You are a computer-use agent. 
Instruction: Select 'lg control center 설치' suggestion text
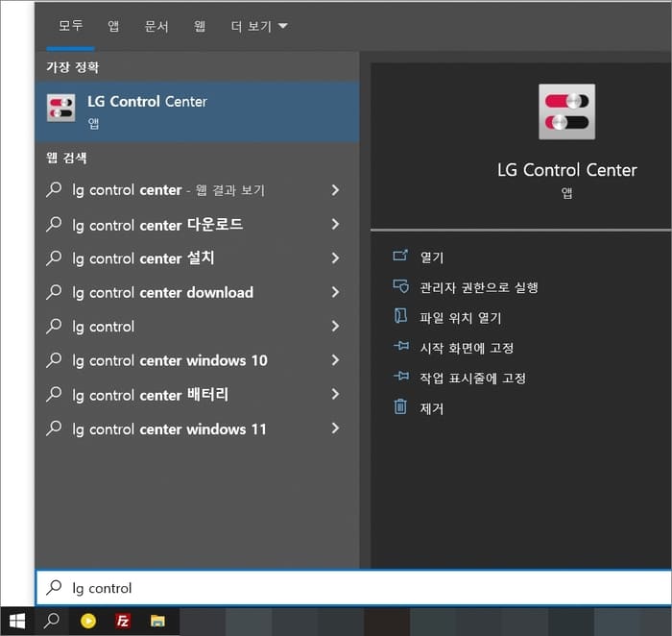pyautogui.click(x=143, y=258)
